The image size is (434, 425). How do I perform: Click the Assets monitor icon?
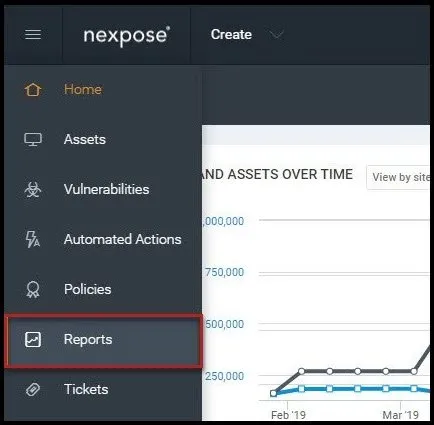coord(33,139)
